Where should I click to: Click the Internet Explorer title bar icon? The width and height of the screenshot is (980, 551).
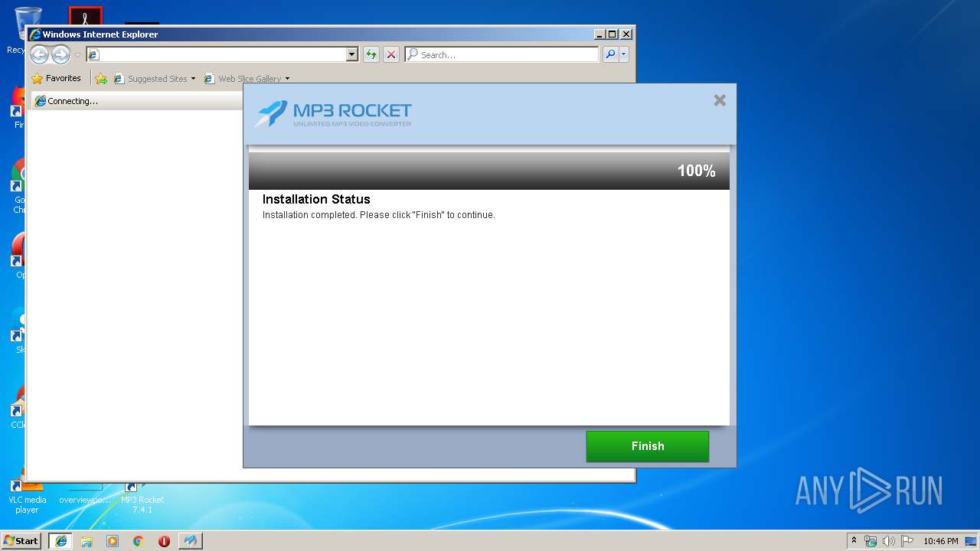pyautogui.click(x=34, y=34)
